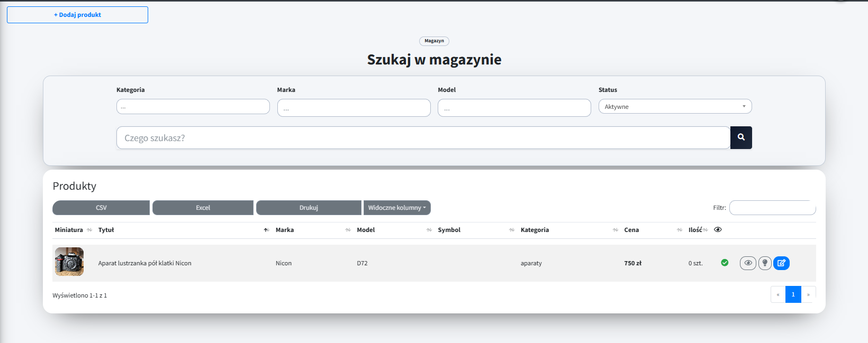
Task: Click the Dodaj produkt button
Action: coord(77,15)
